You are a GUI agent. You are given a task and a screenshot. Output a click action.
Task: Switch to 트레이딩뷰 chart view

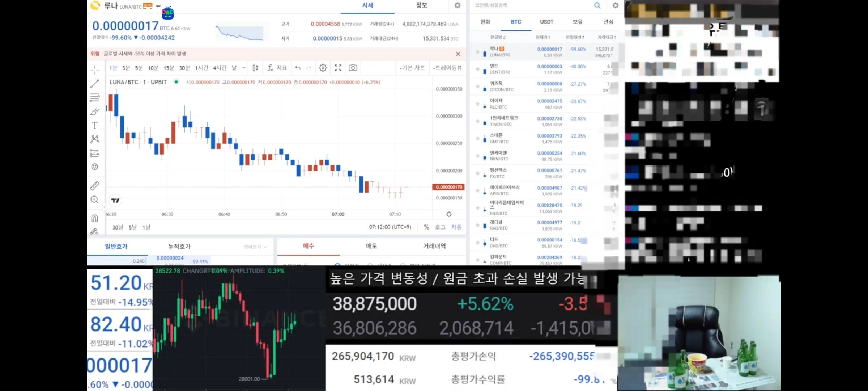448,68
